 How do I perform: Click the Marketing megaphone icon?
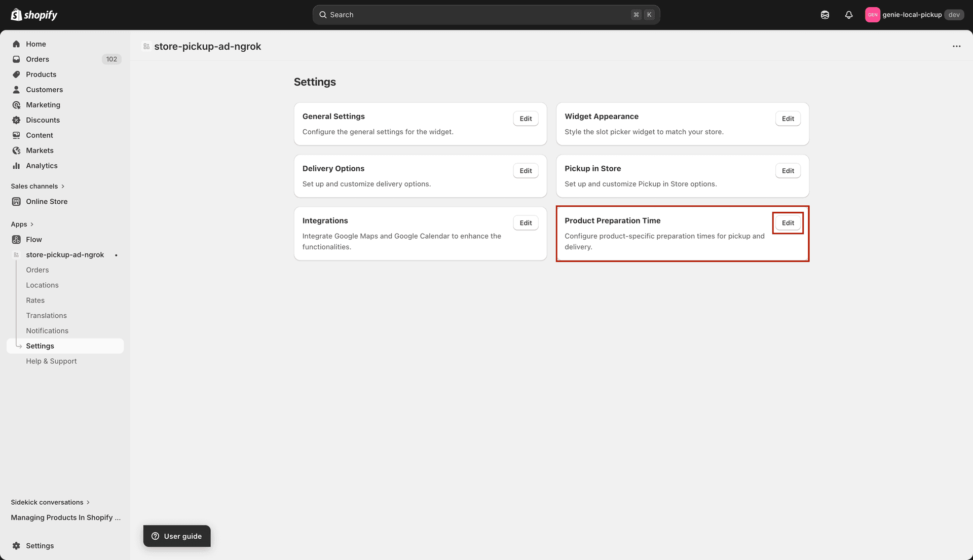tap(16, 105)
